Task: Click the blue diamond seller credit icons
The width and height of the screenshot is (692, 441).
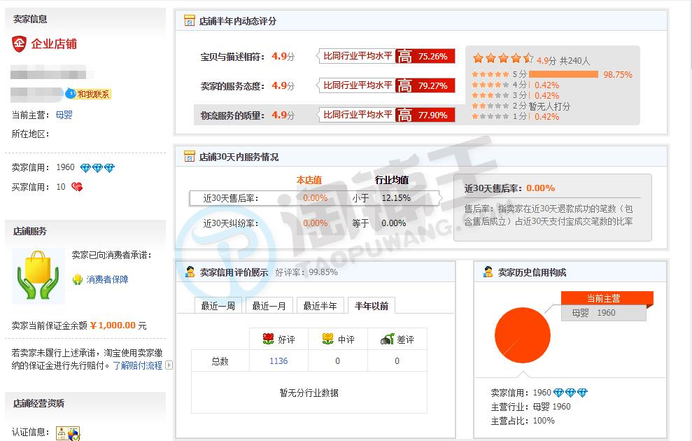Action: (x=97, y=167)
